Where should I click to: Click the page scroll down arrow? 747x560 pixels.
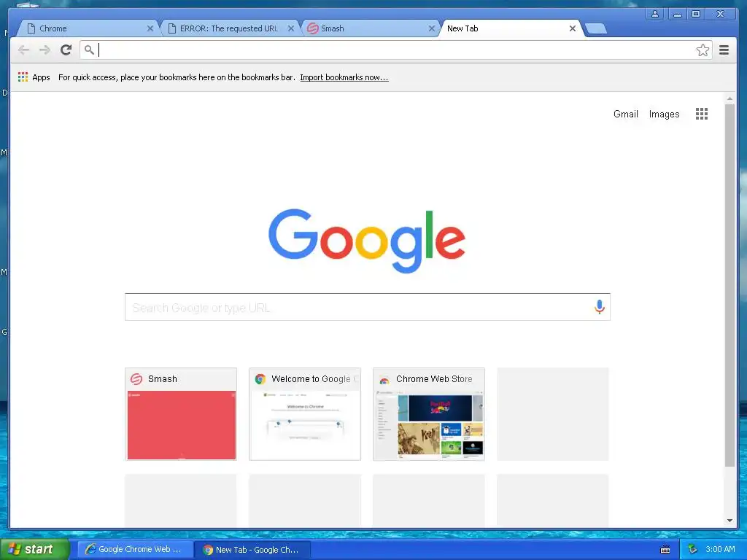pyautogui.click(x=729, y=521)
